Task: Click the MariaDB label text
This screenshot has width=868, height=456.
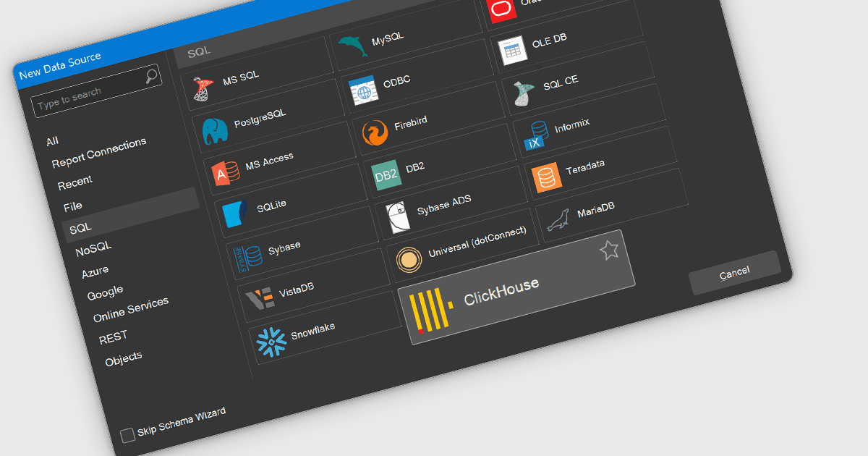Action: (596, 210)
